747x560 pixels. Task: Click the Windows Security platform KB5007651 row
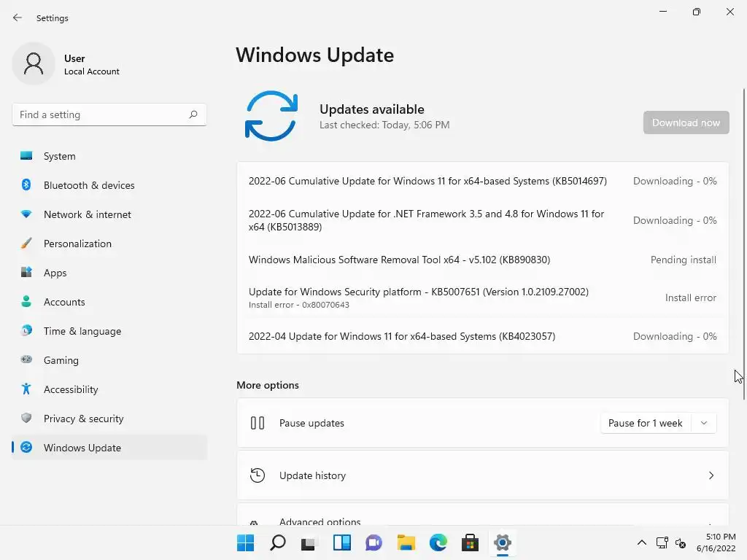(483, 297)
